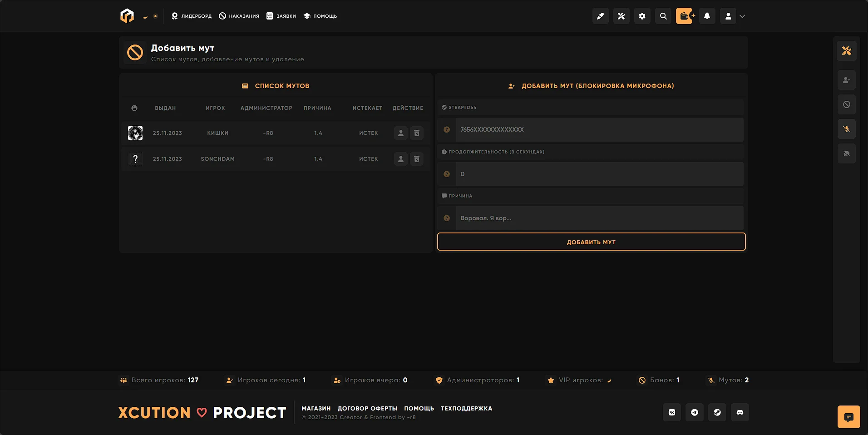The width and height of the screenshot is (868, 435).
Task: Delete the mute for player КИШКИ
Action: click(x=416, y=133)
